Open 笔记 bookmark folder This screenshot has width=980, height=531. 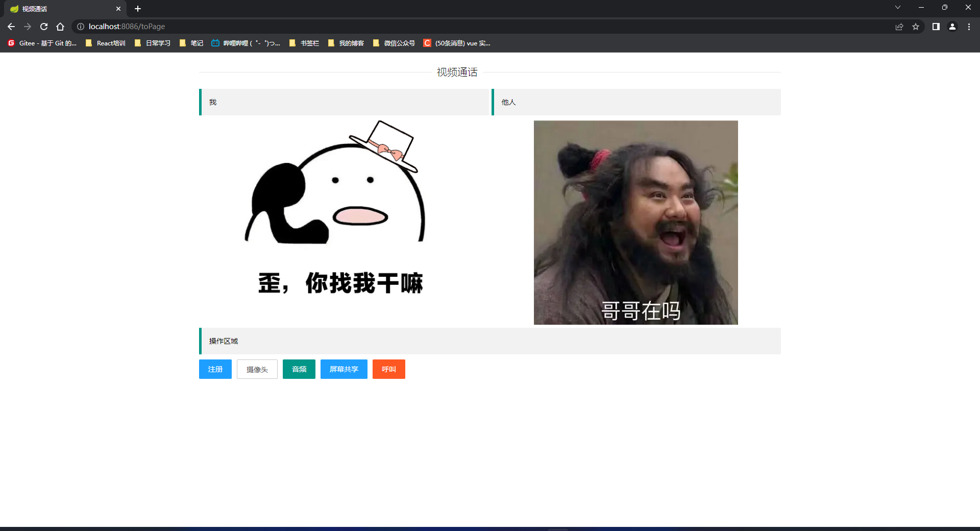point(191,43)
